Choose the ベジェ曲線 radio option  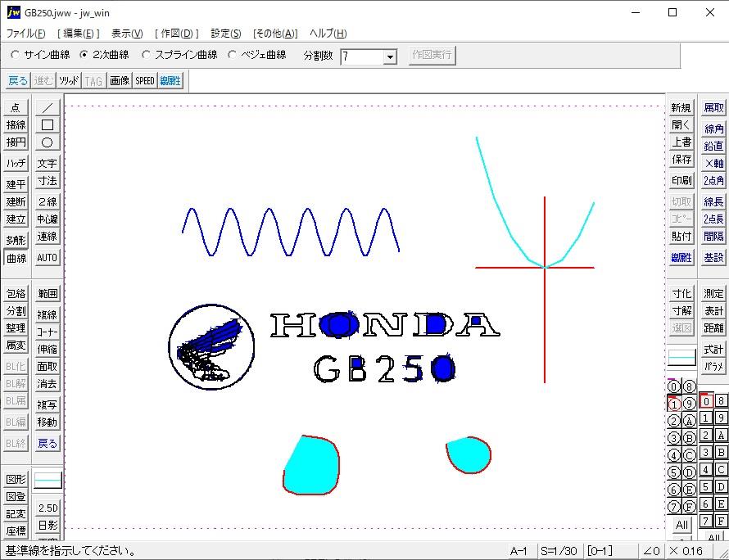(x=257, y=55)
